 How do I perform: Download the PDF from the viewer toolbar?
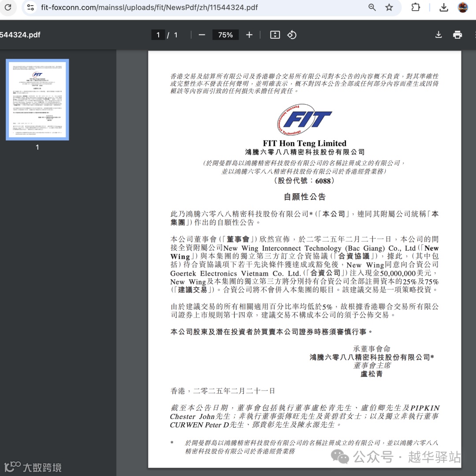[x=439, y=35]
